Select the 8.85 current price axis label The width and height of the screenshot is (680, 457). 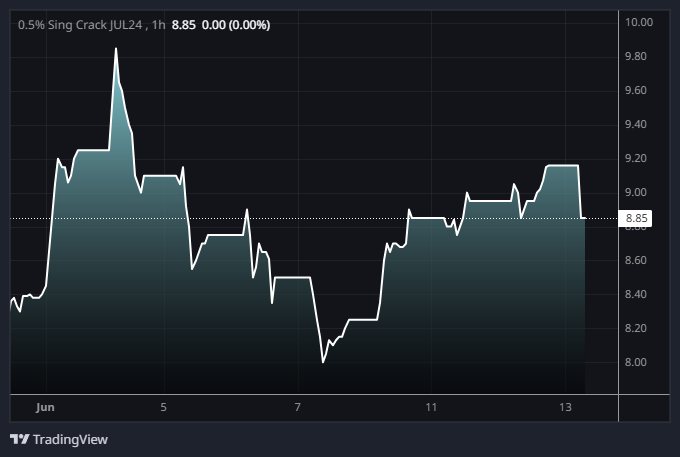[637, 218]
